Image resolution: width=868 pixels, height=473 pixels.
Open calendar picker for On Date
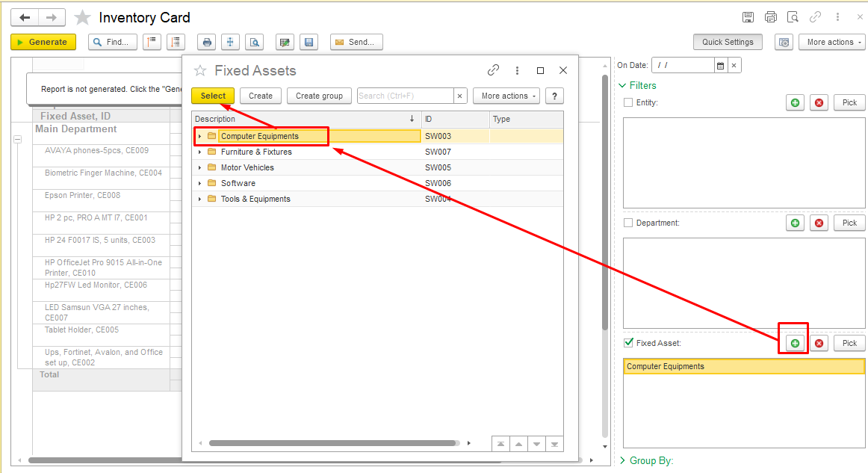pyautogui.click(x=720, y=66)
